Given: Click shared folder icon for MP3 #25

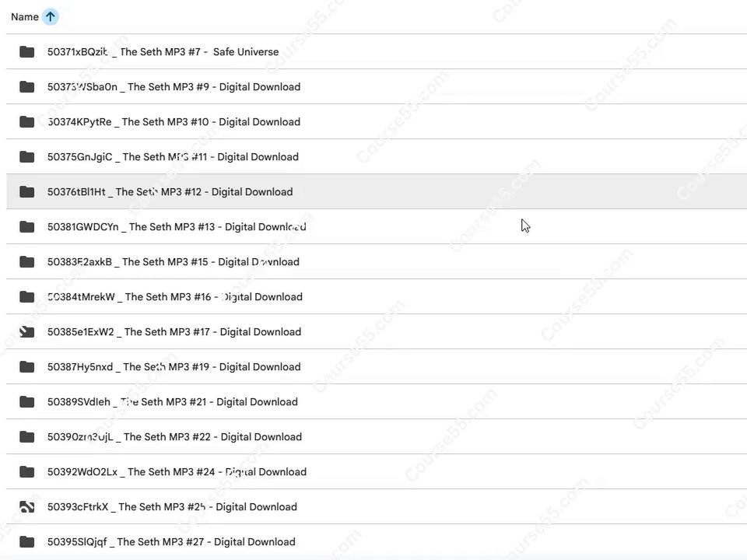Looking at the screenshot, I should click(26, 506).
